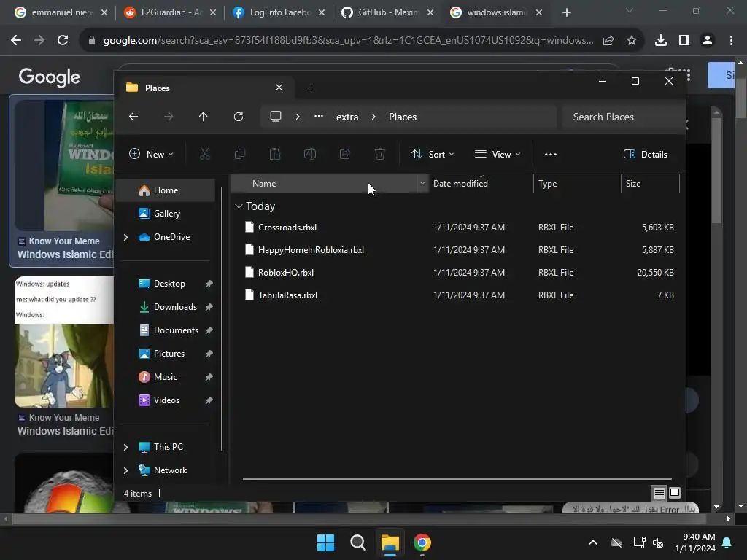Add new tab in File Explorer
The image size is (747, 560).
[x=311, y=87]
